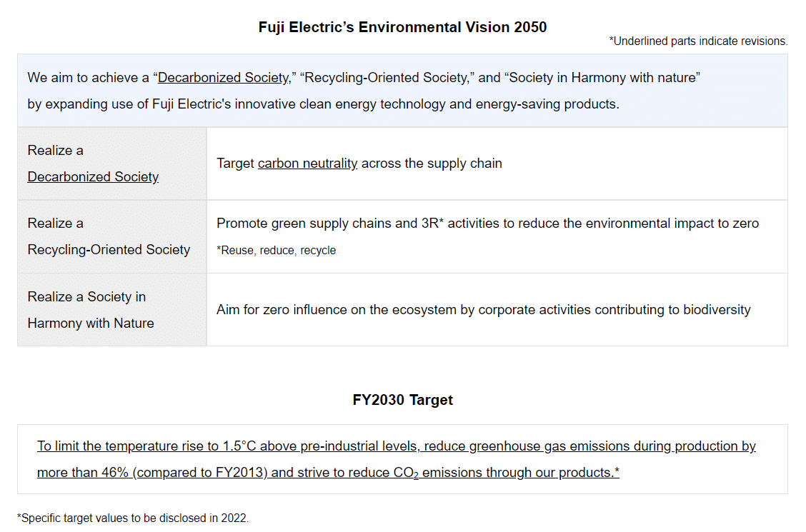Click 'across the supply chain' text
806x532 pixels.
(x=432, y=164)
